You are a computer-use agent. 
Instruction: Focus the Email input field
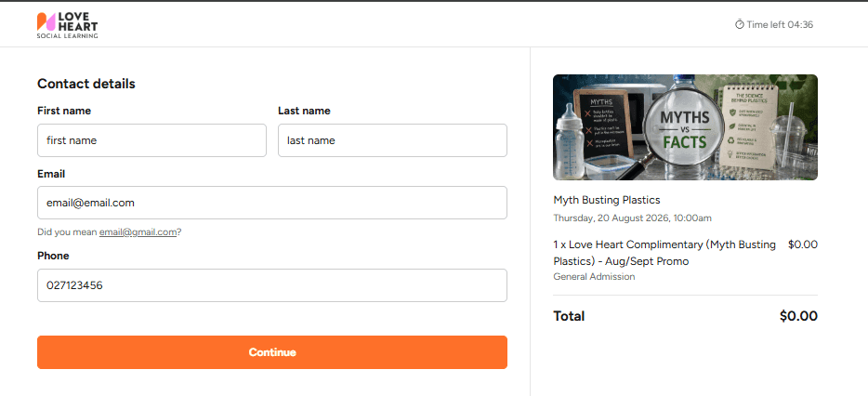click(x=271, y=203)
